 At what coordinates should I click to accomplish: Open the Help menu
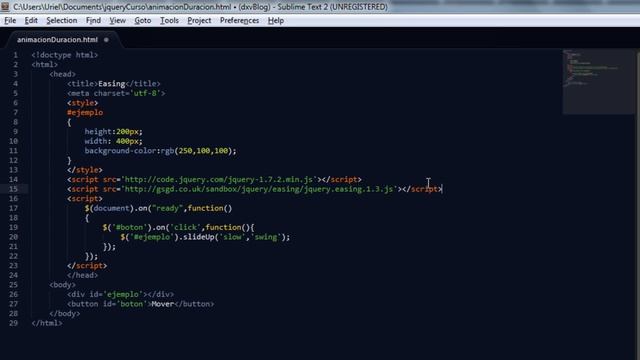[x=276, y=20]
